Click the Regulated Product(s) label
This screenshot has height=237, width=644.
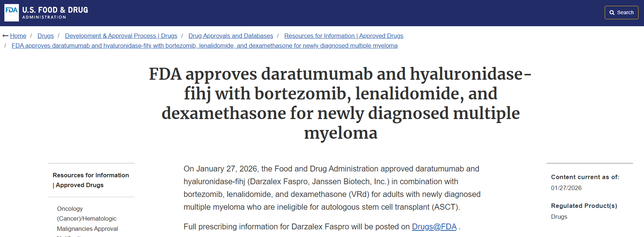[x=584, y=206]
